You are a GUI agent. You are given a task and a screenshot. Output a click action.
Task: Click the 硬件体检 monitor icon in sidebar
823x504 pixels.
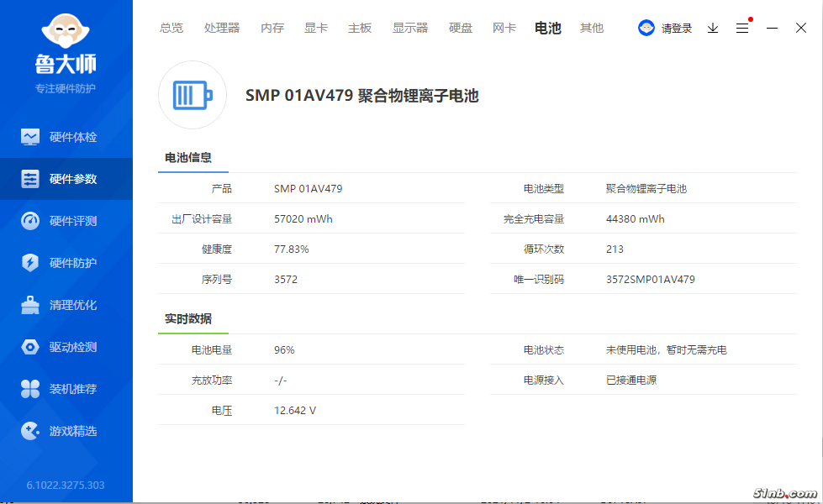tap(30, 137)
